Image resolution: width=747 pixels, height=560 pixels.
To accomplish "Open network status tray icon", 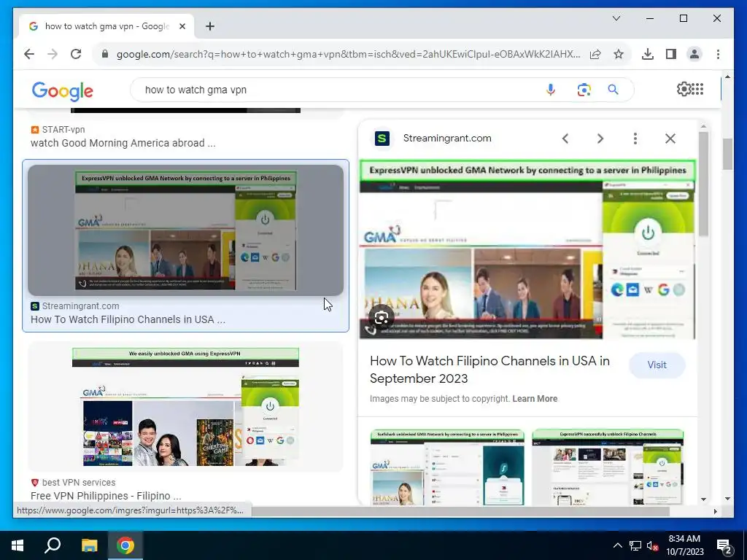I will (635, 545).
